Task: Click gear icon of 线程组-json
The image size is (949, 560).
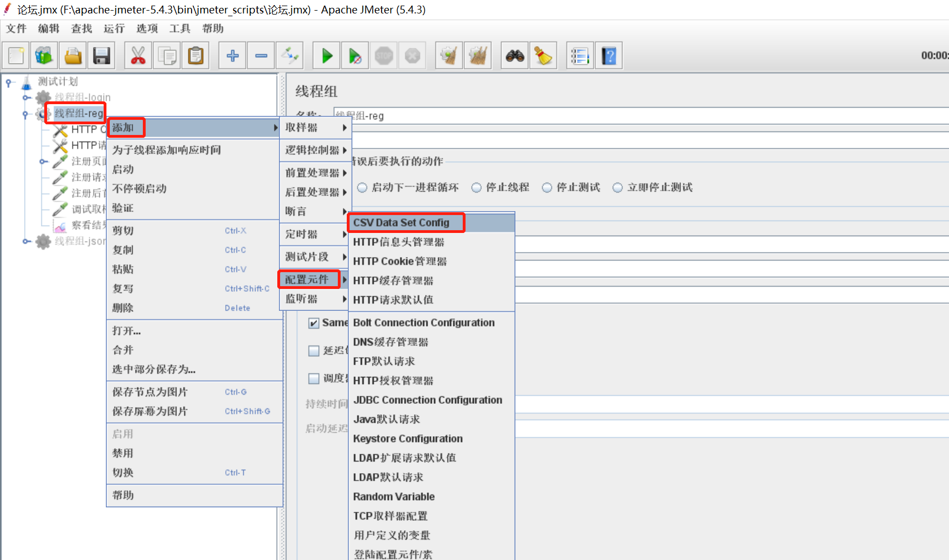Action: [x=43, y=241]
